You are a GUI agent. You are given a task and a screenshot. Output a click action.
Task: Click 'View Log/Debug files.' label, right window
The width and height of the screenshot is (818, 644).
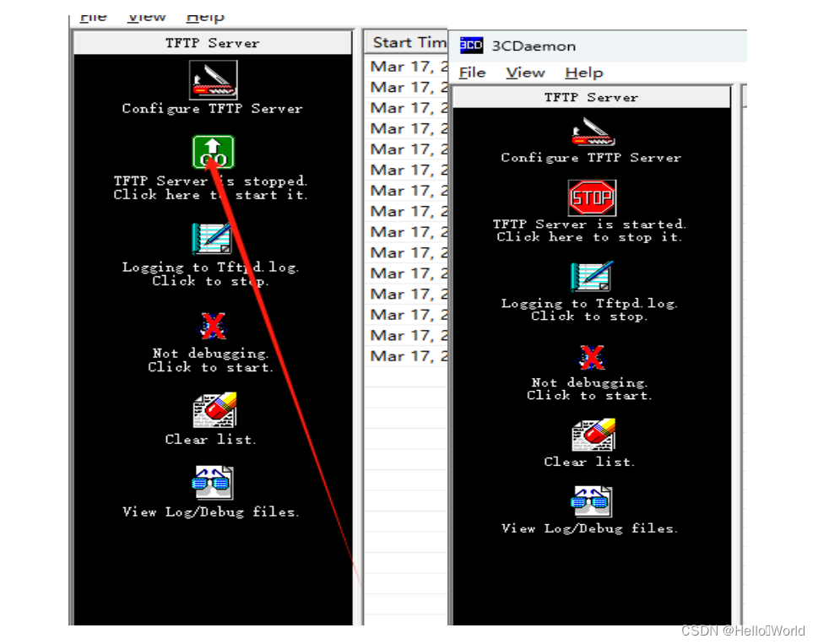pyautogui.click(x=589, y=528)
